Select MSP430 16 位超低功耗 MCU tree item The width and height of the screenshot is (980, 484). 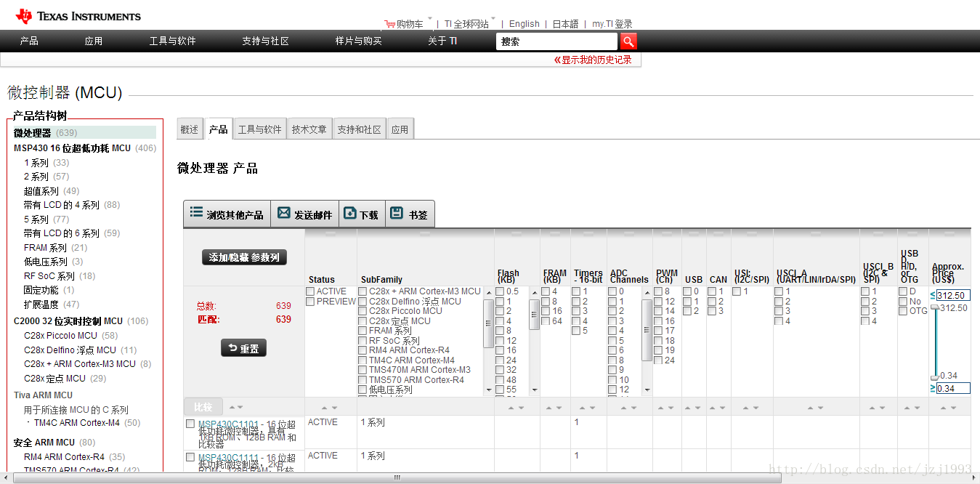point(72,148)
